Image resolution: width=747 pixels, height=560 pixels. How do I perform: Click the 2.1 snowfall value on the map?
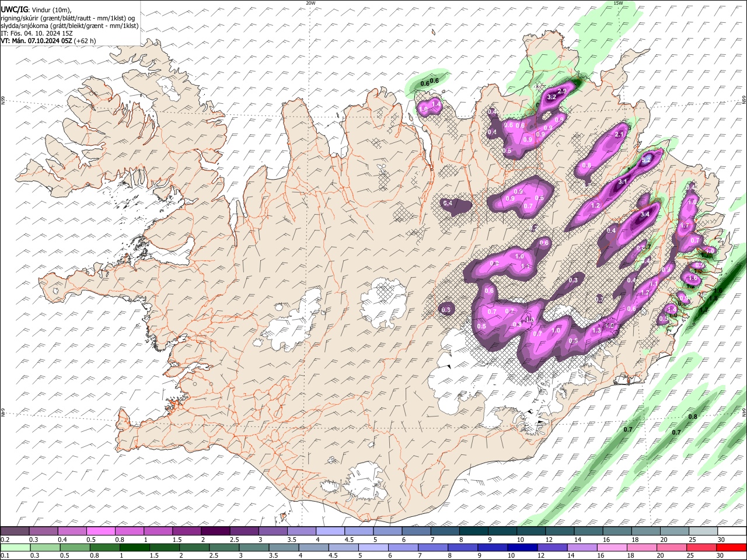(620, 135)
